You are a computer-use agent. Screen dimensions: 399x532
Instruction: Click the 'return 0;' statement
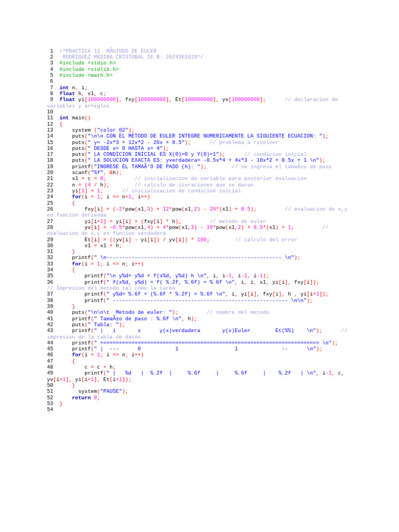[x=86, y=397]
